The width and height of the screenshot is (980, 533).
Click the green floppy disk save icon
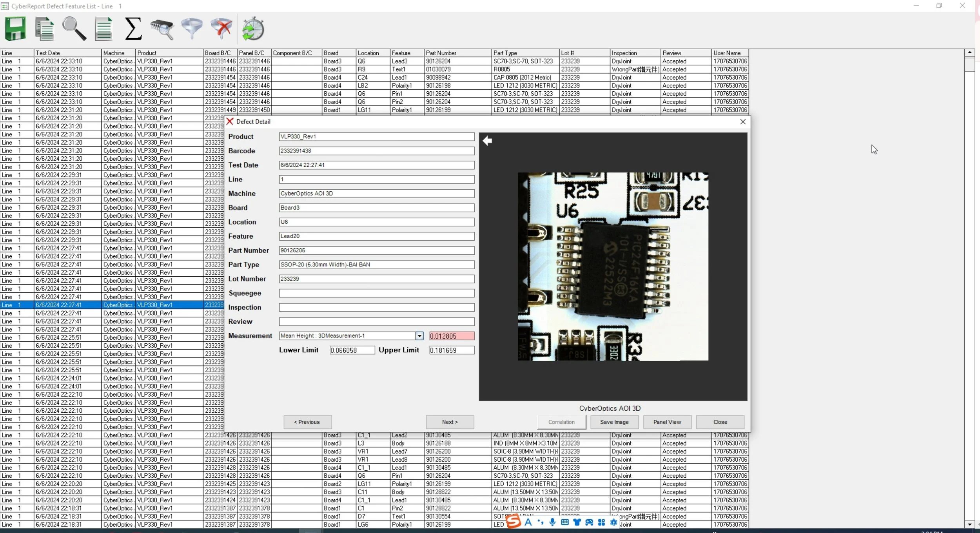[x=15, y=29]
